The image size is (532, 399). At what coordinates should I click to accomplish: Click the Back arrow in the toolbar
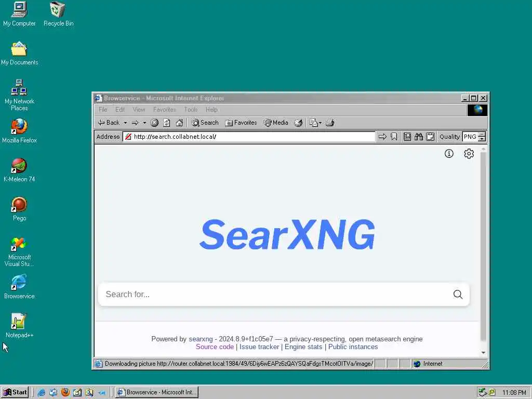108,123
